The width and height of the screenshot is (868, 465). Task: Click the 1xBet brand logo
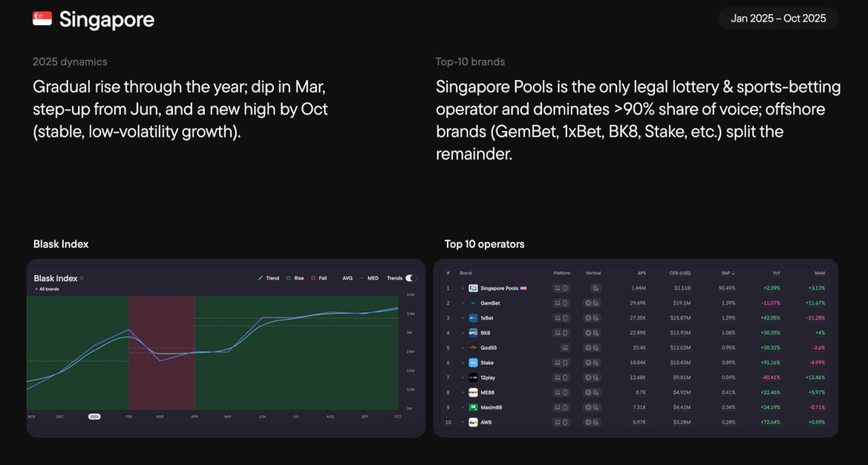coord(473,318)
